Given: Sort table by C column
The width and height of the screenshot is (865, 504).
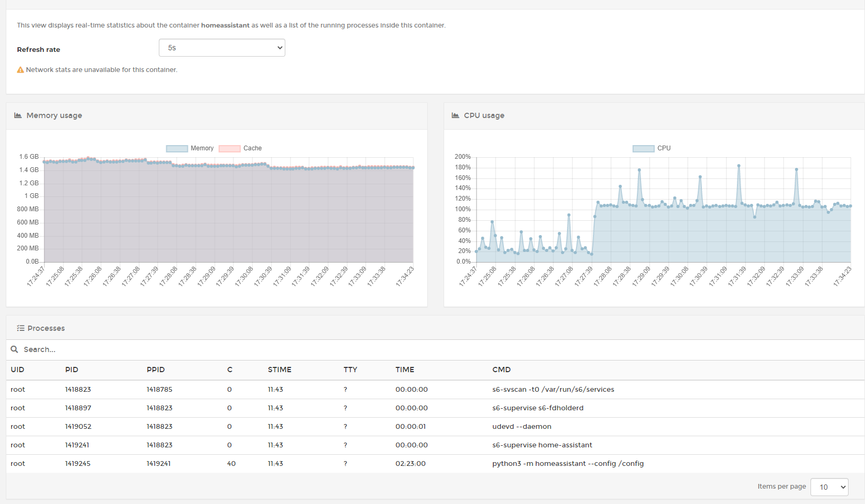Looking at the screenshot, I should point(230,370).
